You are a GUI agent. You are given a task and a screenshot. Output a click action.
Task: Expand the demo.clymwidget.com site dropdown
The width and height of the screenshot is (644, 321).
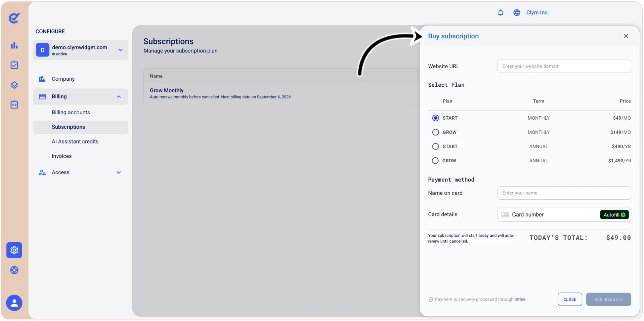tap(120, 50)
